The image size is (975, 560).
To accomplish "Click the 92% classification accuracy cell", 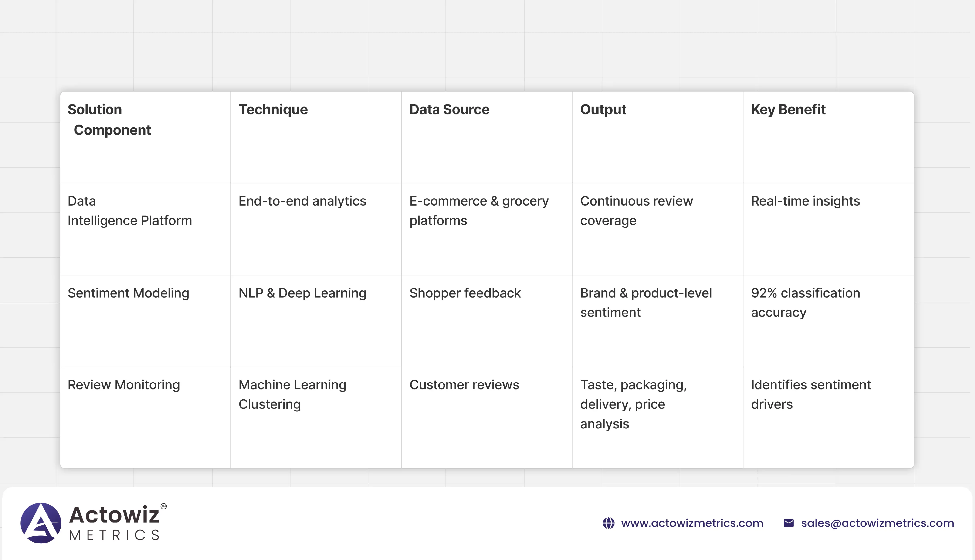I will (805, 303).
